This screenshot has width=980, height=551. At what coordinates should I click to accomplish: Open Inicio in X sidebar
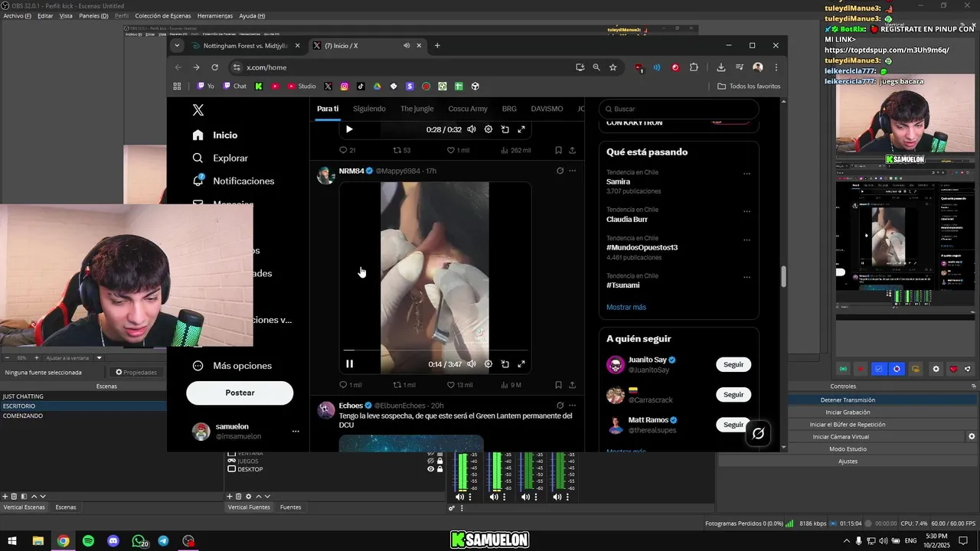(215, 135)
